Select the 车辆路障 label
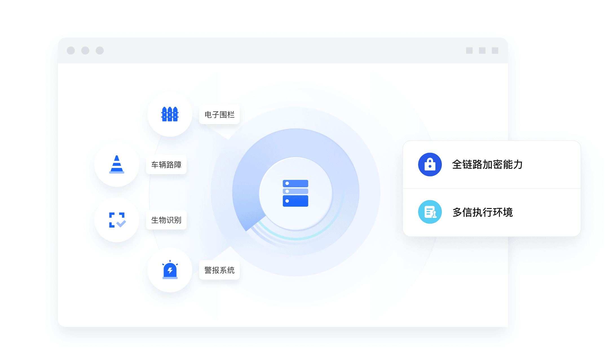 tap(166, 165)
